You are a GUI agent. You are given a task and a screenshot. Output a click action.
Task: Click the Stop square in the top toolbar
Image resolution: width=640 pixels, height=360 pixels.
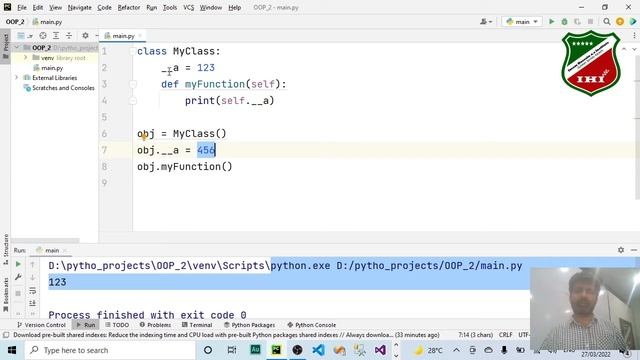[x=590, y=22]
